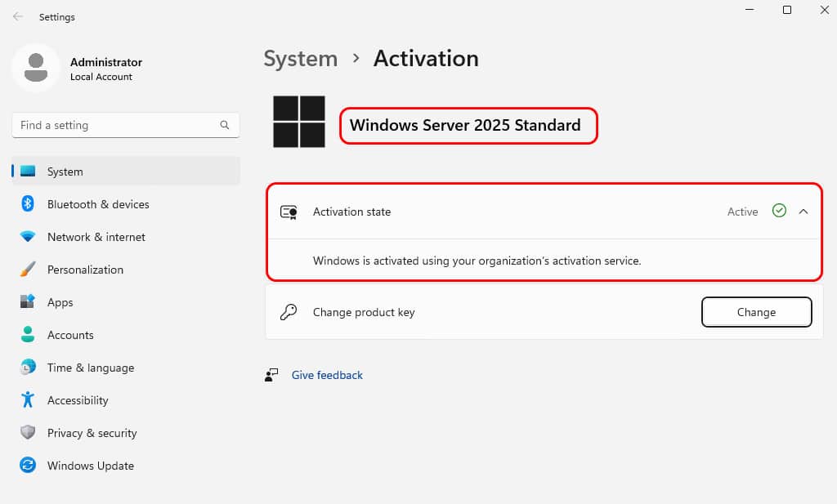Click the Accounts person icon
The width and height of the screenshot is (837, 504).
(28, 334)
